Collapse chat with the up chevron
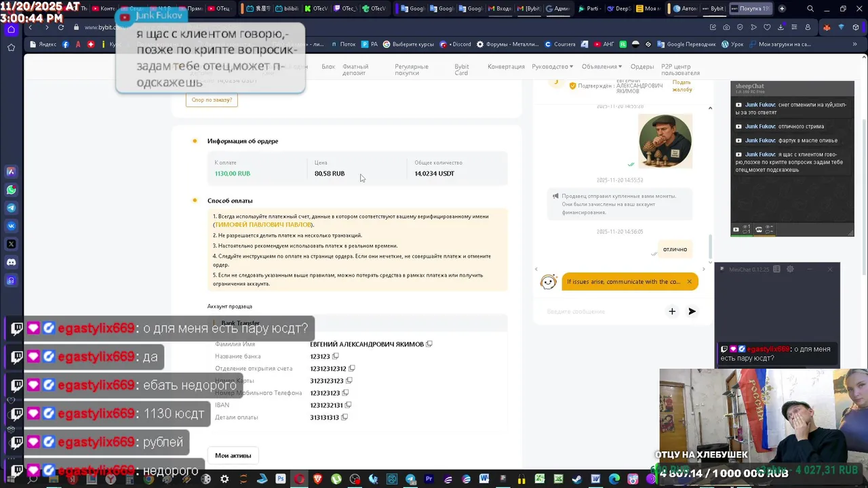 click(x=710, y=108)
